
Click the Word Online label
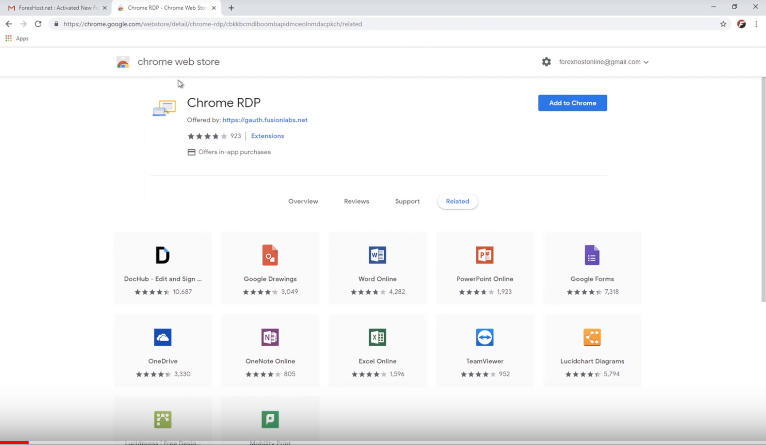377,279
